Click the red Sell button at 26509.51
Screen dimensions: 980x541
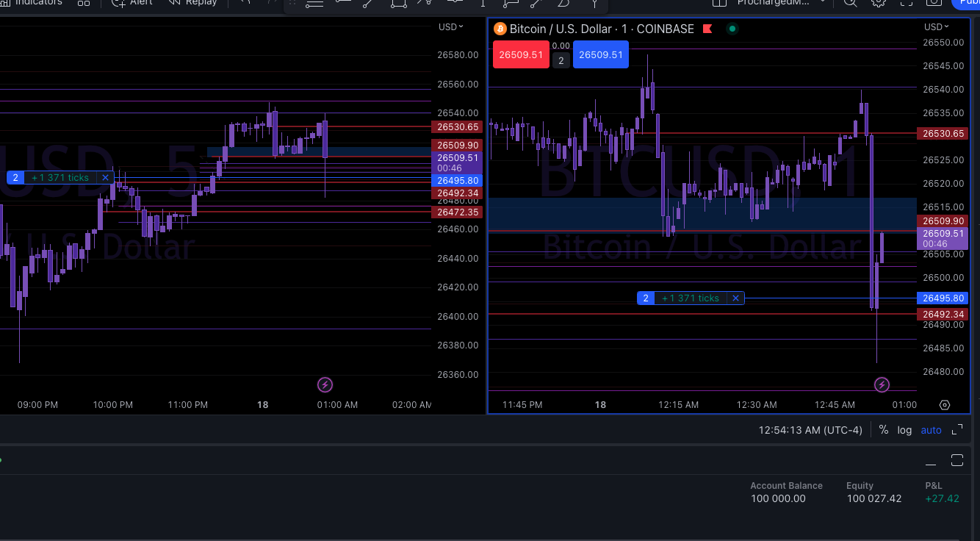(x=521, y=54)
